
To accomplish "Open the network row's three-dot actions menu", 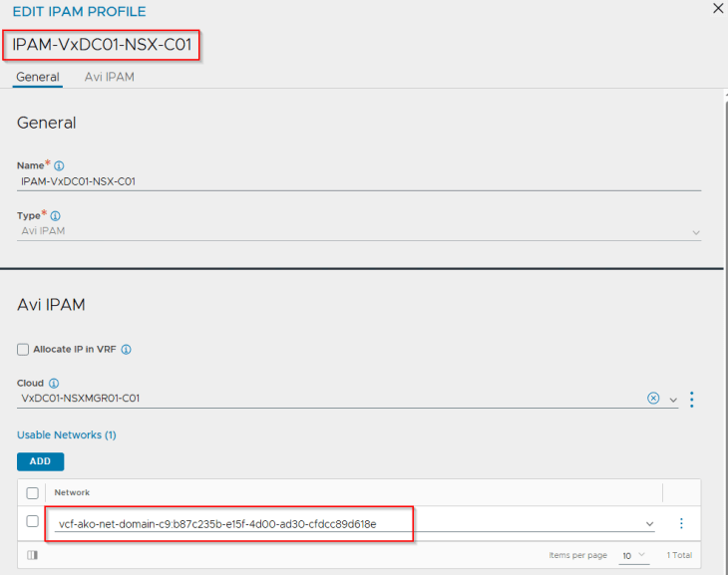I will pyautogui.click(x=682, y=523).
